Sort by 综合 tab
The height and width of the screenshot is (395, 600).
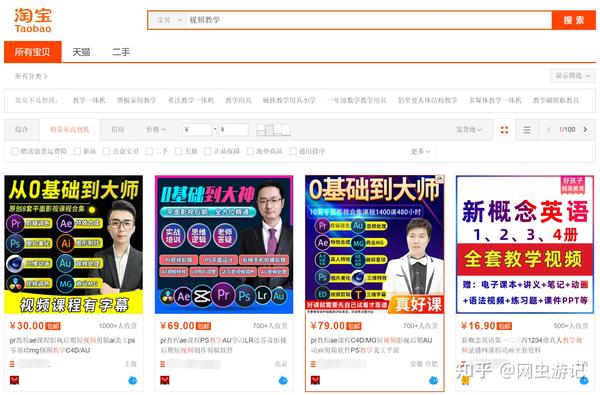[21, 129]
